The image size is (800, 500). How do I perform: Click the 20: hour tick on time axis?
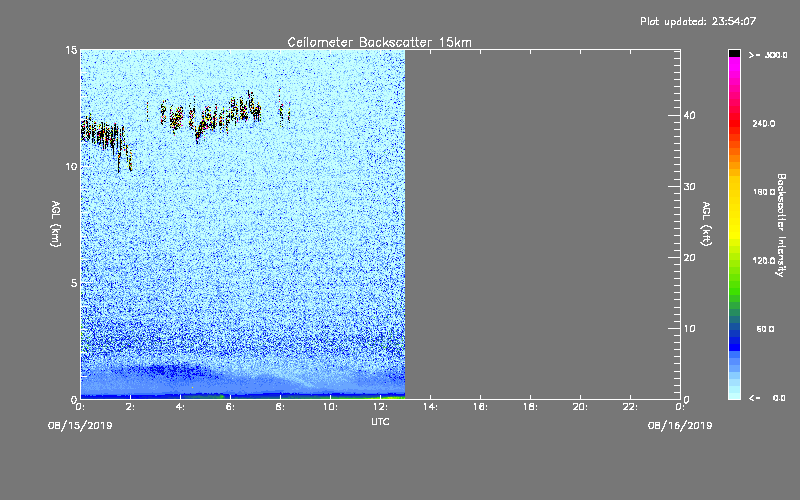580,407
